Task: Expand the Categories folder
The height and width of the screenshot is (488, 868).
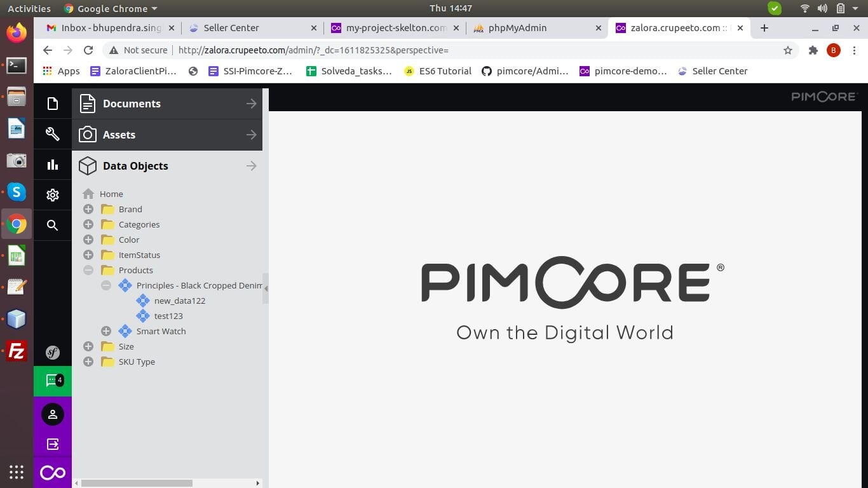Action: (x=88, y=224)
